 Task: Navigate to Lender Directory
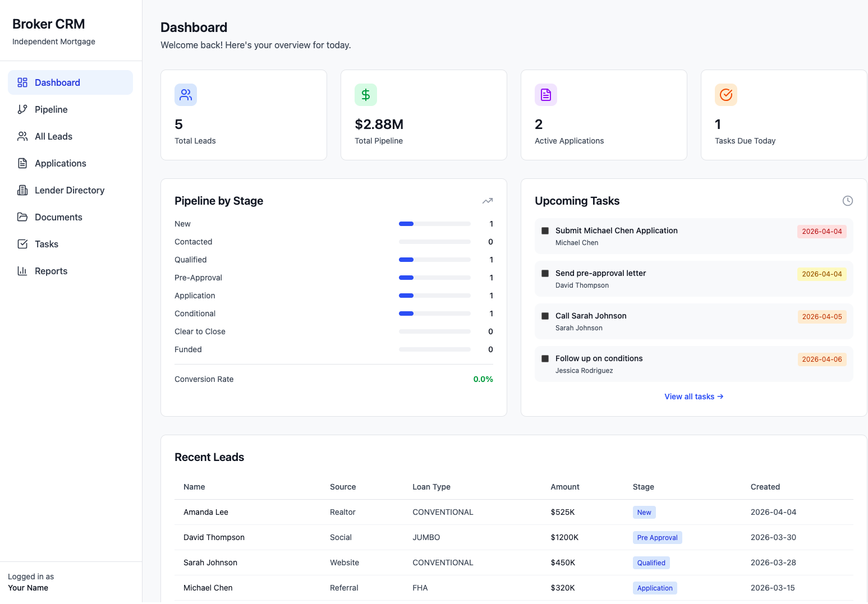(70, 190)
